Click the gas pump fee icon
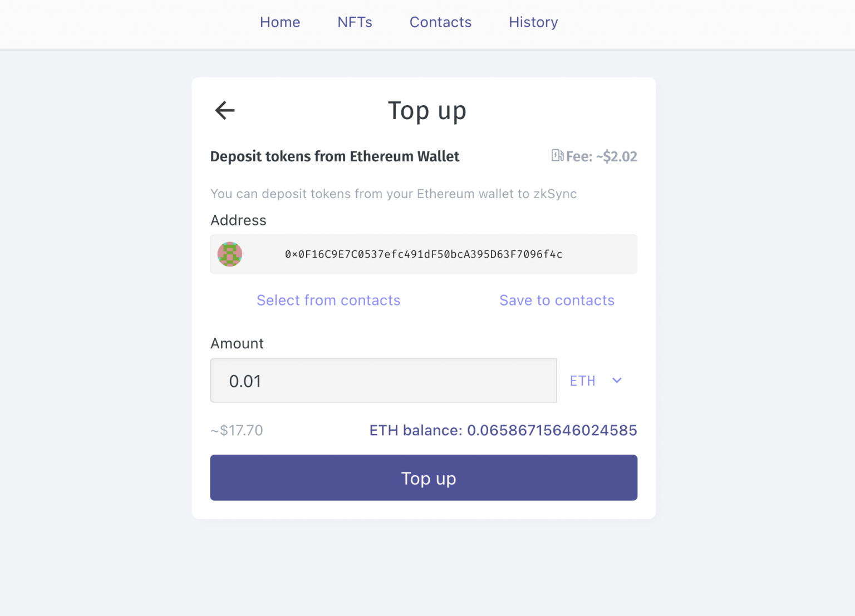This screenshot has height=616, width=855. 557,155
